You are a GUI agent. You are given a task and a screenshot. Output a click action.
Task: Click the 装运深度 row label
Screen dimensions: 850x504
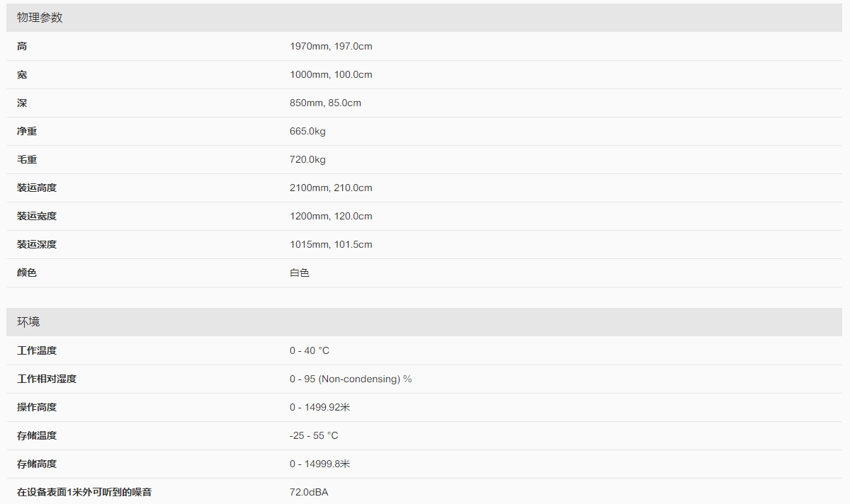pos(37,245)
